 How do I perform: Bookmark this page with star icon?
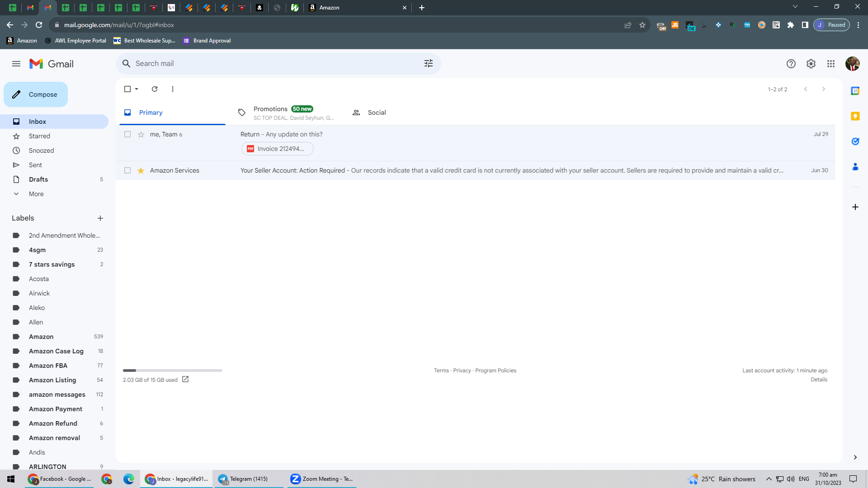point(642,25)
